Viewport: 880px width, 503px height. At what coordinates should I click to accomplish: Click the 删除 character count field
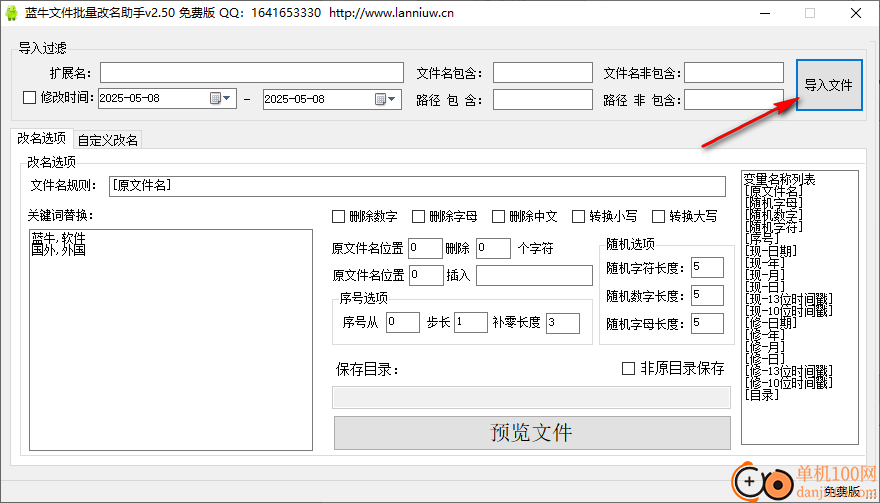(493, 248)
